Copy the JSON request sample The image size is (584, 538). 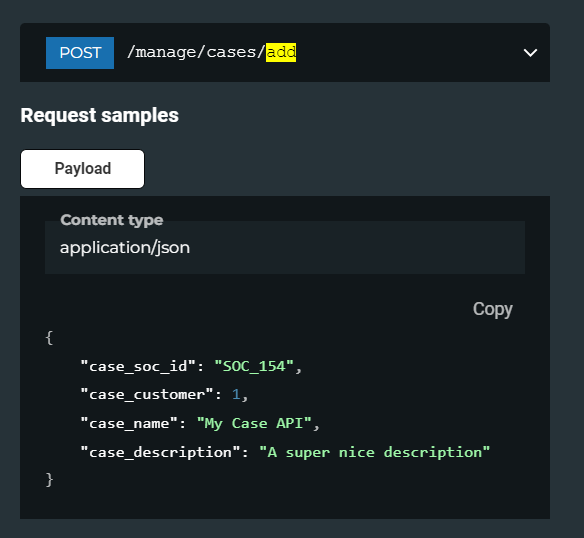[x=492, y=309]
